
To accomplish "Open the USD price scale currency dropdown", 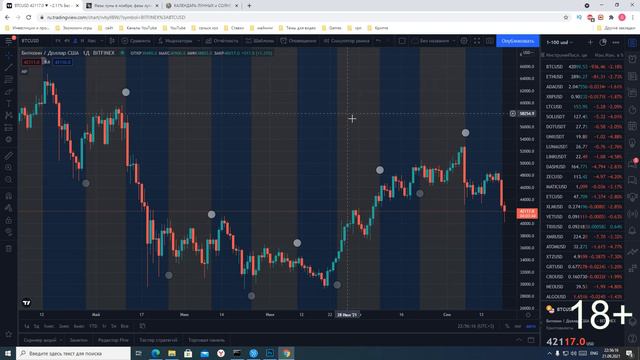I will tap(528, 53).
